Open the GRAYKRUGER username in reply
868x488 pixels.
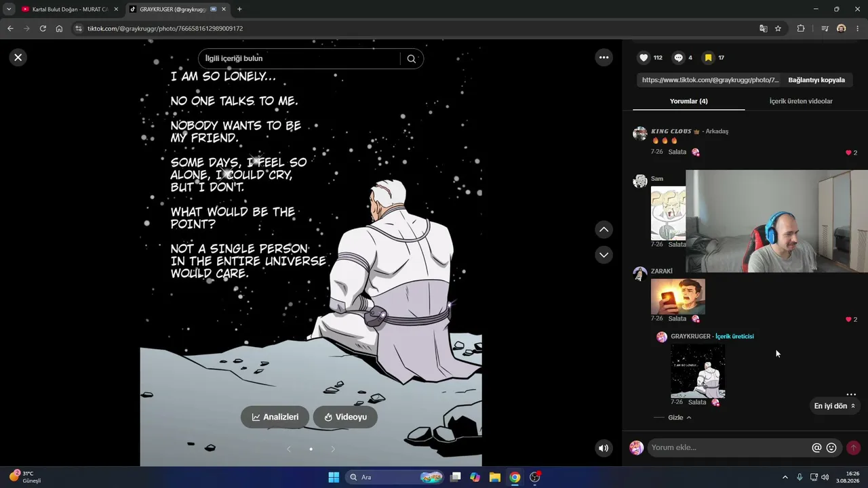pos(690,336)
